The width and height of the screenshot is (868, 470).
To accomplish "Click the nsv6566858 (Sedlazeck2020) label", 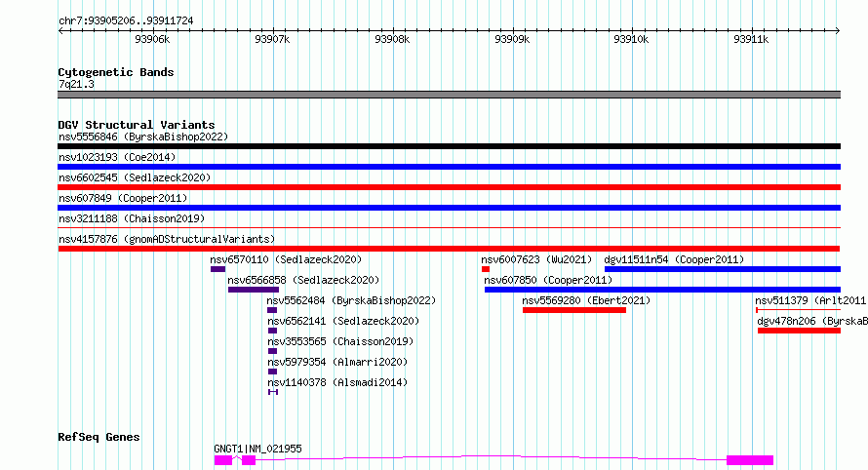I will (x=303, y=280).
